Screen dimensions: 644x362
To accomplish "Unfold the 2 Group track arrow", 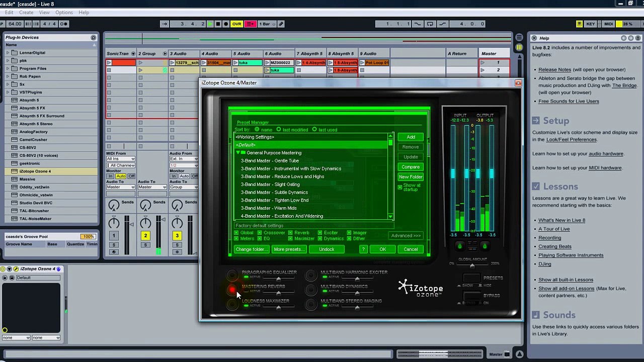I will pos(165,54).
